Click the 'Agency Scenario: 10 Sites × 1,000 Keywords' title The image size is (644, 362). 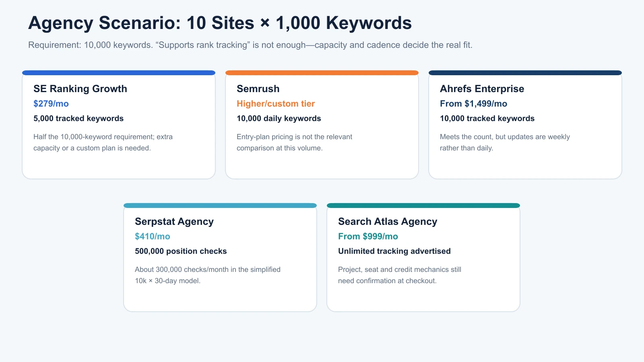[220, 23]
